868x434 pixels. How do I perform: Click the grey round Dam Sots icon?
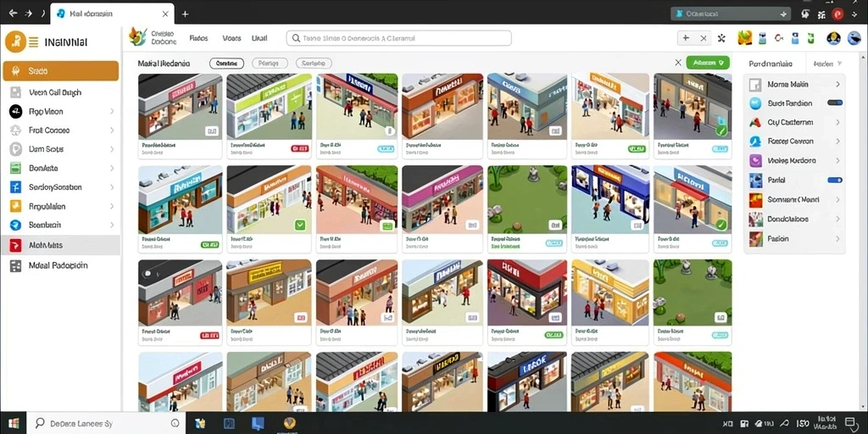15,149
